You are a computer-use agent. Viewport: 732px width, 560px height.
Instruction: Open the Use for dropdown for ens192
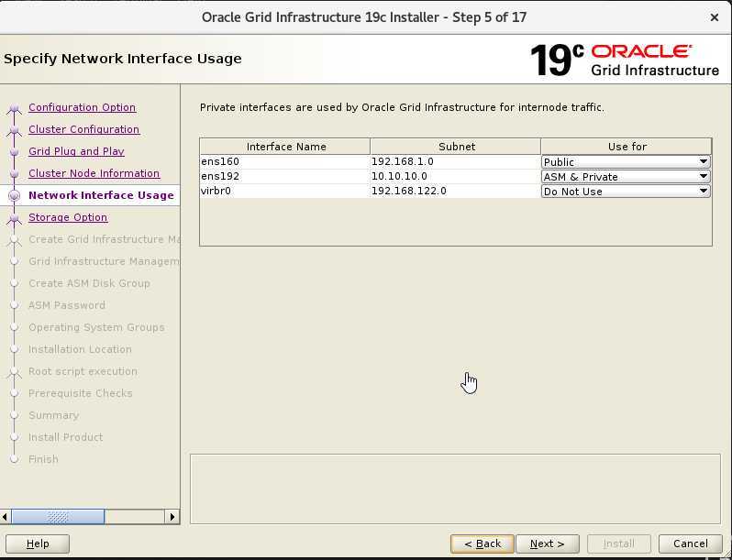coord(626,177)
